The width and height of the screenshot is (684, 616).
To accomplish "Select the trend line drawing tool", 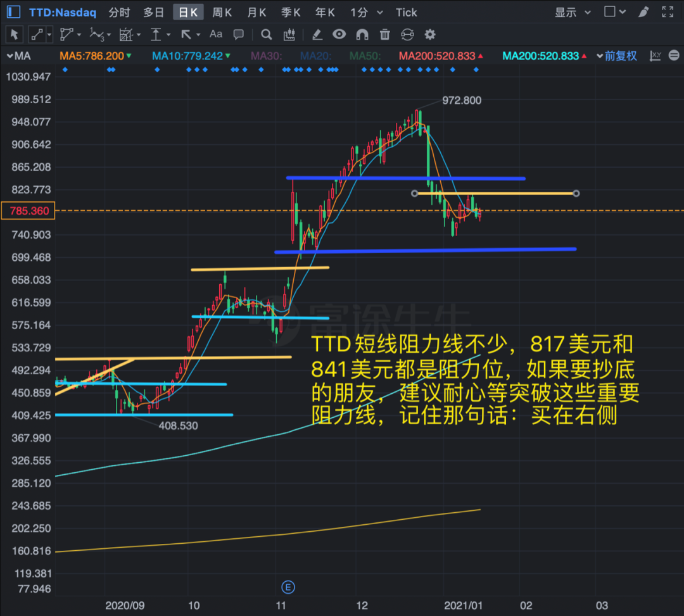I will click(x=37, y=34).
